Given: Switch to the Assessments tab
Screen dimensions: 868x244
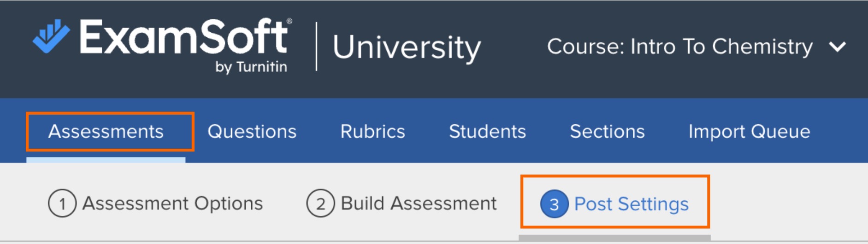Looking at the screenshot, I should (106, 132).
